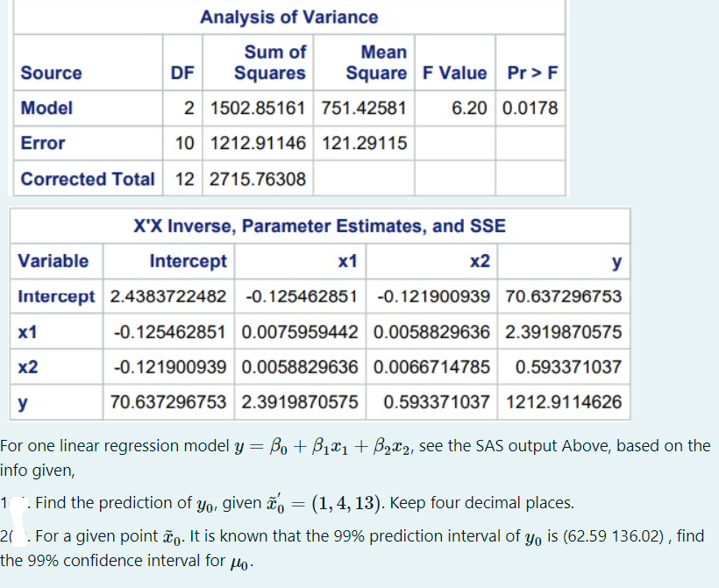Click Corrected Total degrees of freedom 12
Viewport: 719px width, 588px height.
[185, 179]
